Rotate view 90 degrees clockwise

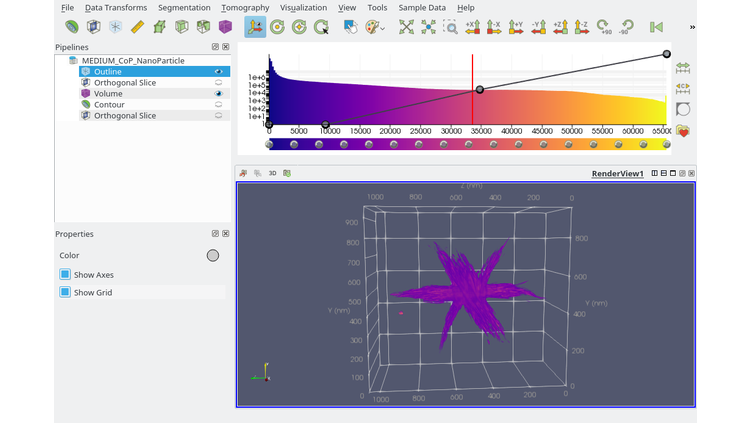tap(603, 27)
